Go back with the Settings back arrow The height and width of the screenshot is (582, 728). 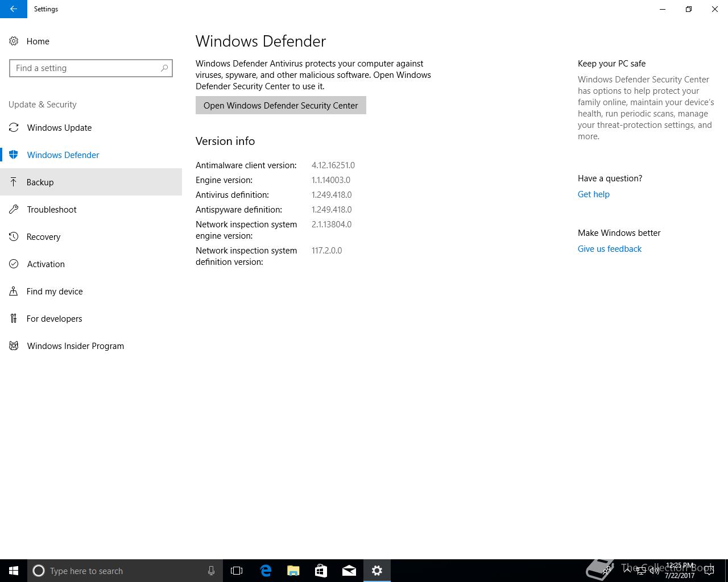coord(14,9)
